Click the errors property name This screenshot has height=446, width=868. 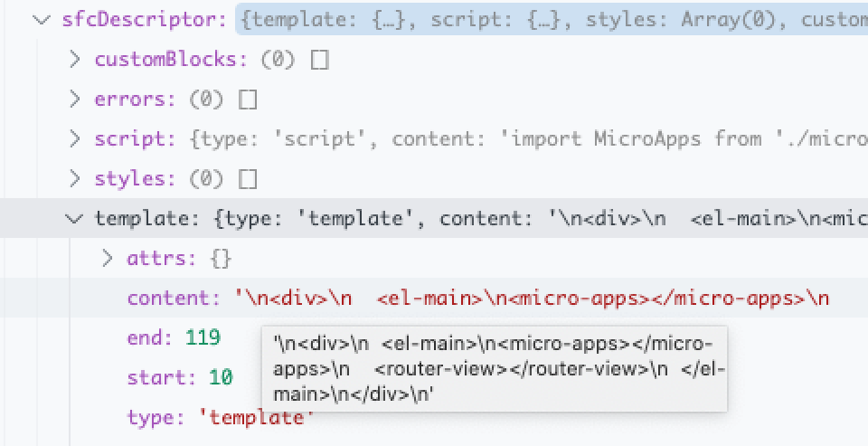coord(135,100)
